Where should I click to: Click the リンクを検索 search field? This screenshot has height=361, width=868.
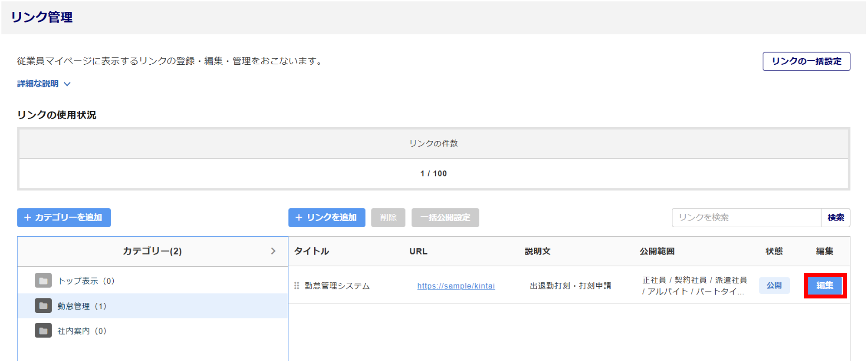pyautogui.click(x=746, y=217)
